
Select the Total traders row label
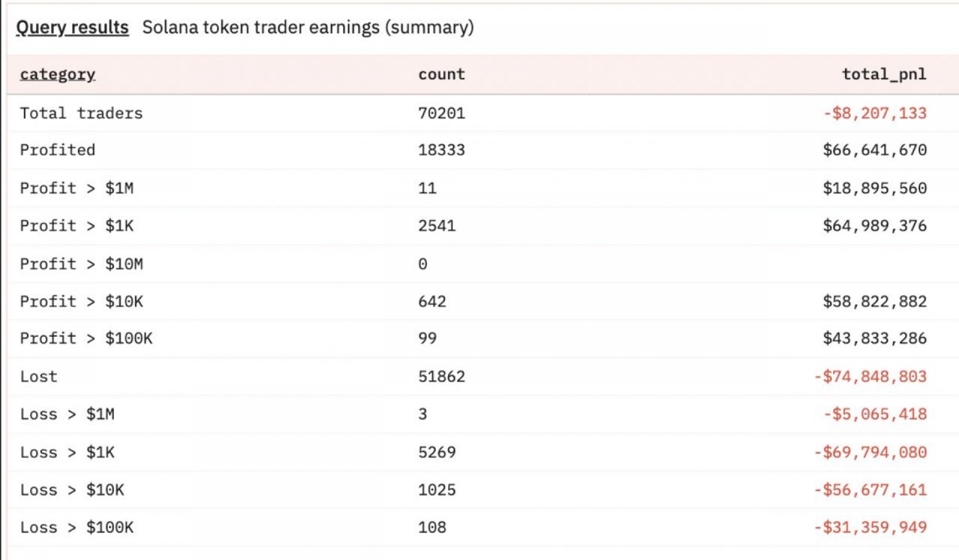(81, 113)
